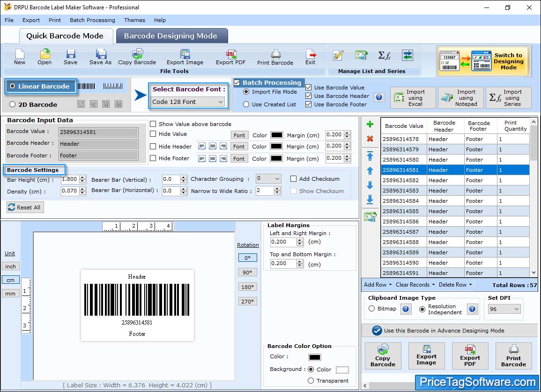
Task: Switch to Barcode Designing Mode tab
Action: coord(171,36)
